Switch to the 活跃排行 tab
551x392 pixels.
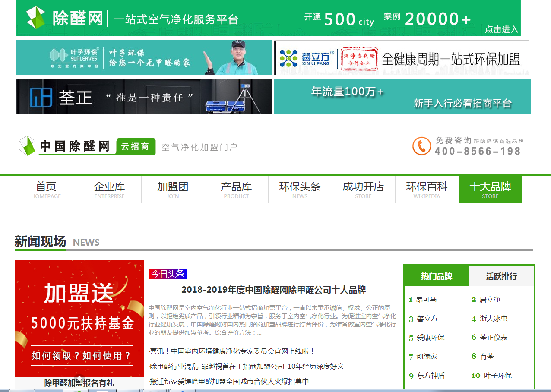[501, 276]
